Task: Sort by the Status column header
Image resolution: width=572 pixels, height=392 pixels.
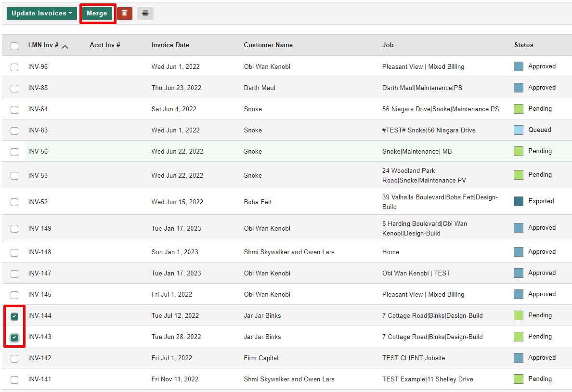Action: point(523,45)
